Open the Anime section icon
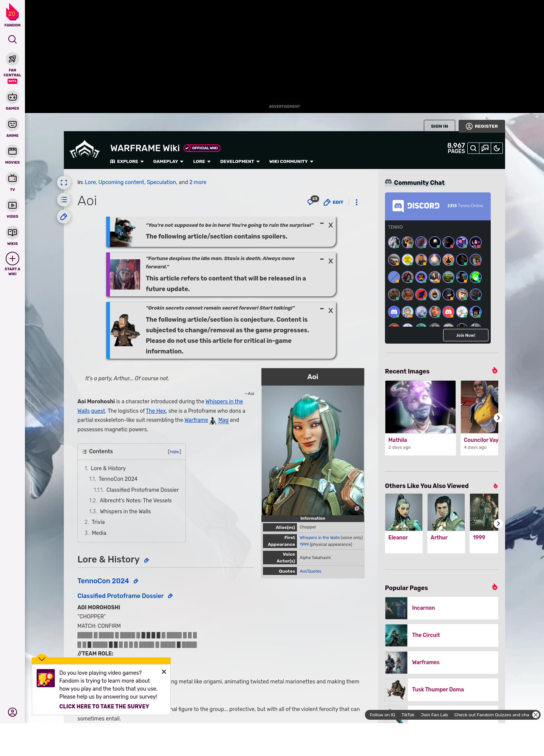 (12, 124)
